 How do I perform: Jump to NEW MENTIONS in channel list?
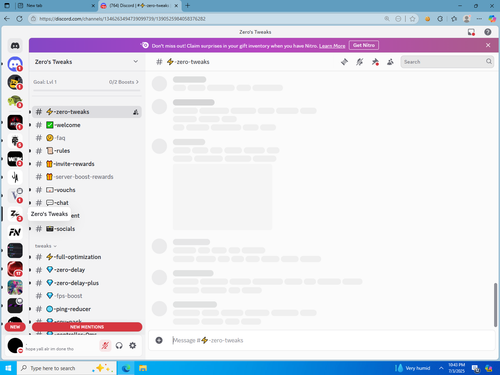coord(87,327)
